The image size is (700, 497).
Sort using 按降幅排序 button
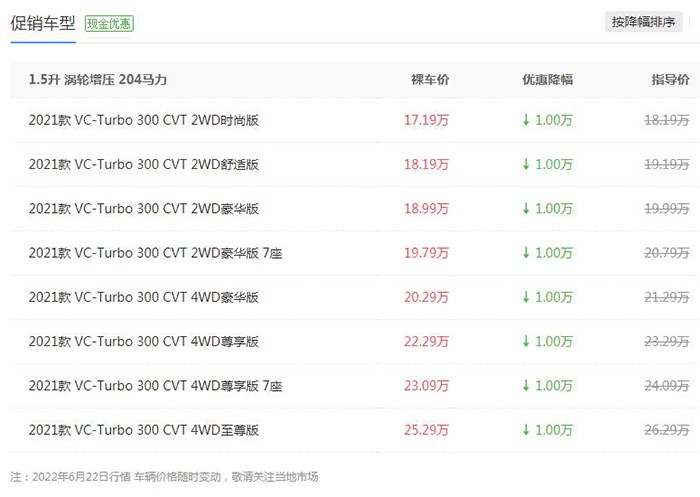pos(643,22)
